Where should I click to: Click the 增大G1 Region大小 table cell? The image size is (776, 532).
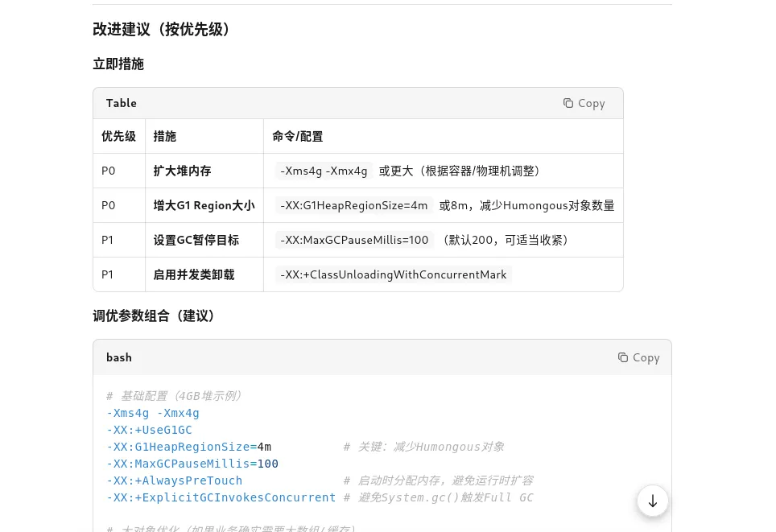coord(204,206)
